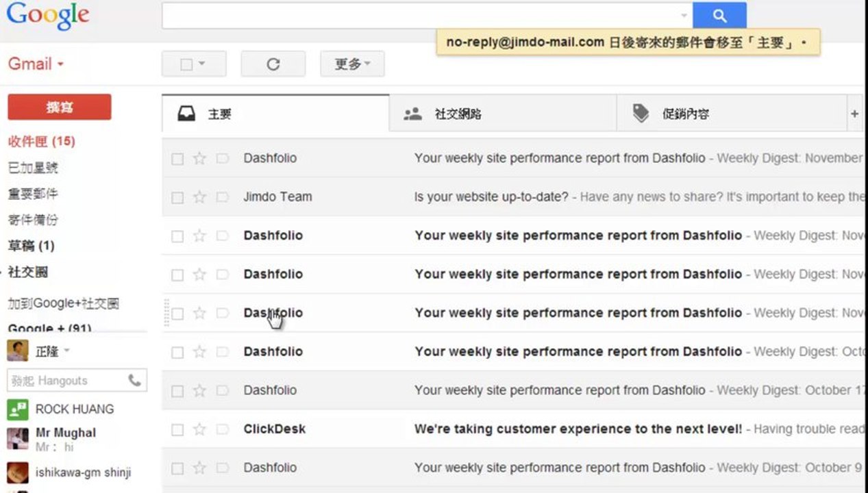The image size is (868, 493).
Task: Open ClickDesk 'We're taking customer experience' email
Action: (513, 429)
